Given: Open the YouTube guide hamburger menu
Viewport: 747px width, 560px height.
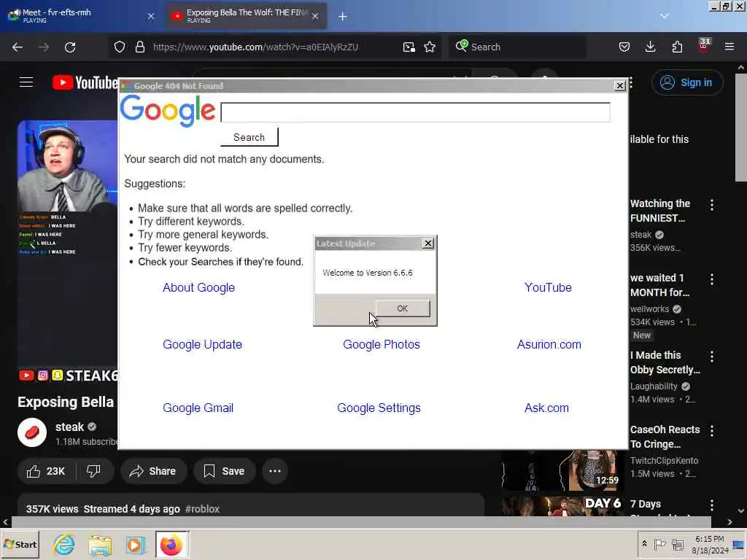Looking at the screenshot, I should (26, 82).
